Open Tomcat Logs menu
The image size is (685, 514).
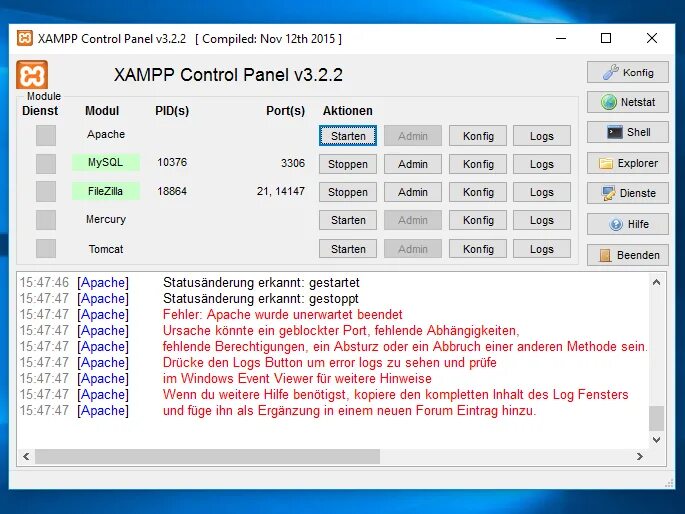coord(542,249)
